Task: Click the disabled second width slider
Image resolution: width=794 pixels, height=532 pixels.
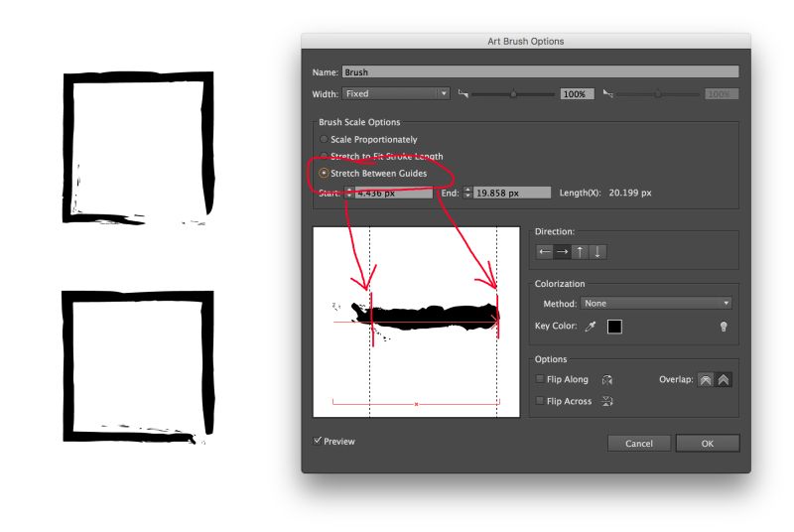Action: [x=657, y=94]
